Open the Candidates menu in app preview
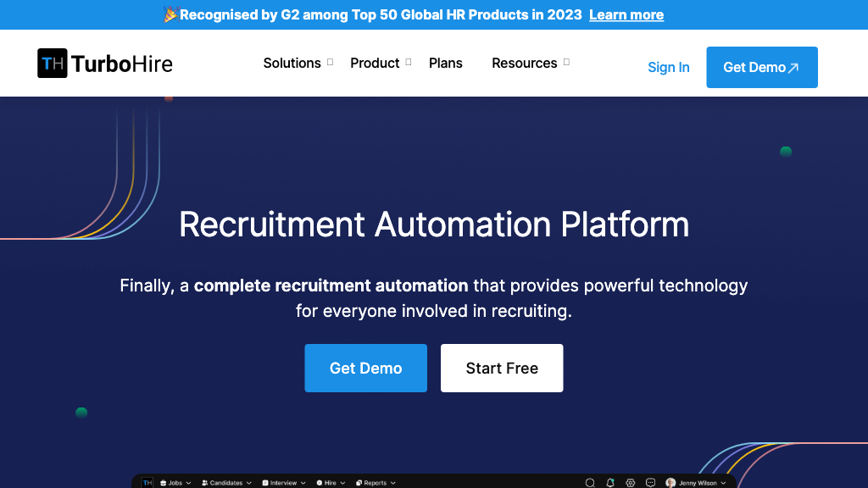The image size is (868, 488). tap(226, 483)
